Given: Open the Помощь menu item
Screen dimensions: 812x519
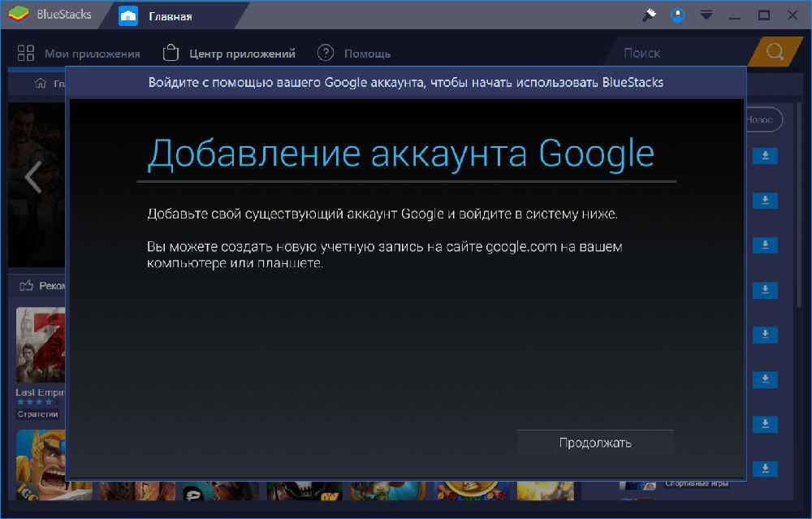Looking at the screenshot, I should pos(354,54).
